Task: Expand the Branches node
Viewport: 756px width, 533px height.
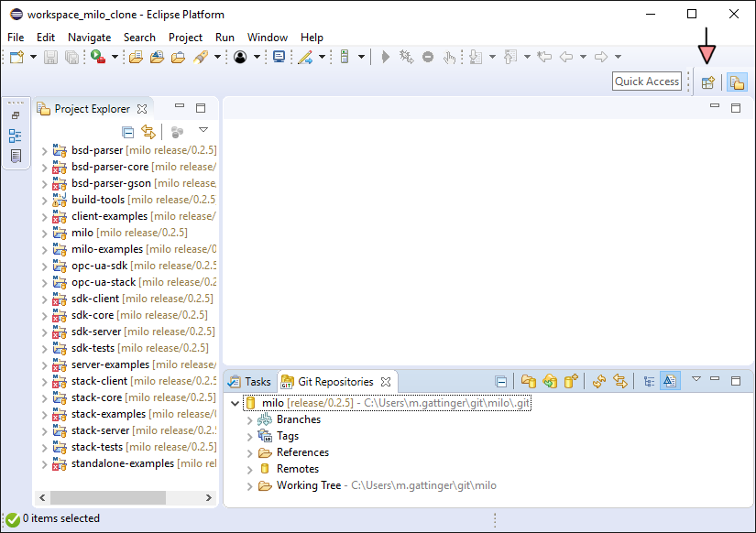Action: pyautogui.click(x=250, y=420)
